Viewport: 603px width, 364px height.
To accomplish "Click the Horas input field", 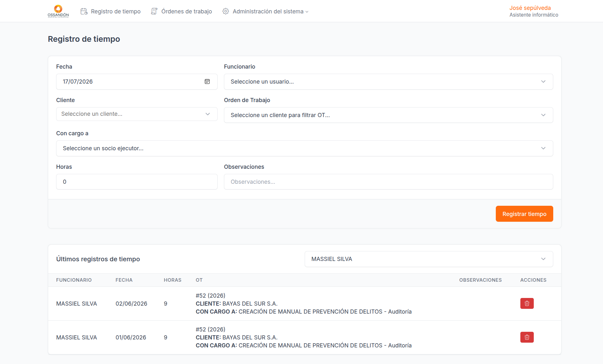I will click(x=137, y=182).
